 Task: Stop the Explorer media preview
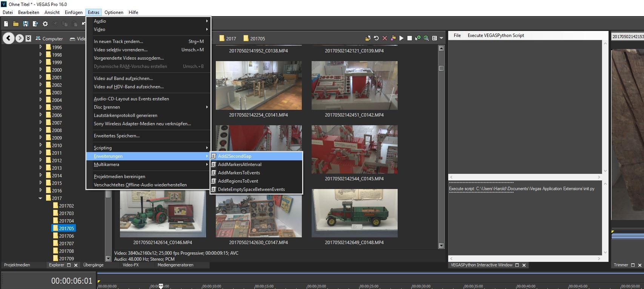pos(409,38)
